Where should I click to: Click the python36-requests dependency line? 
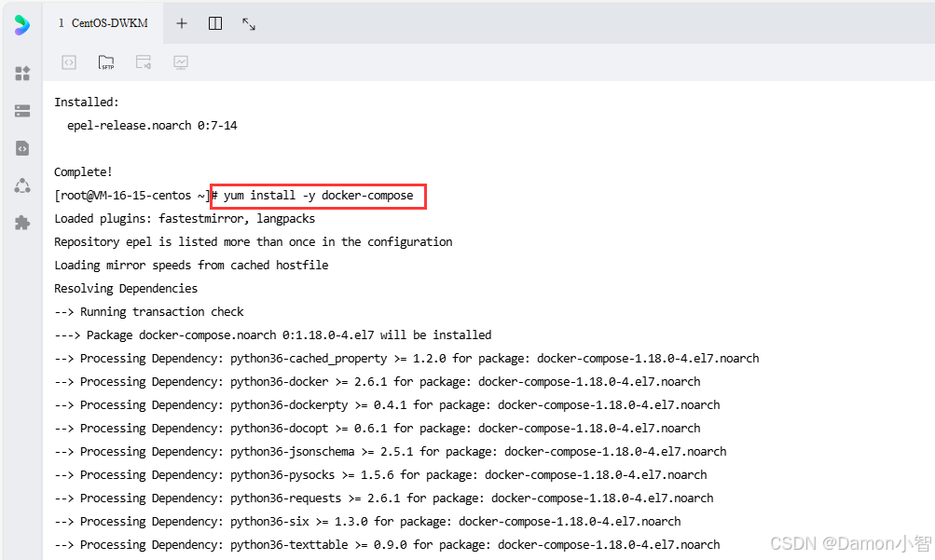coord(383,498)
